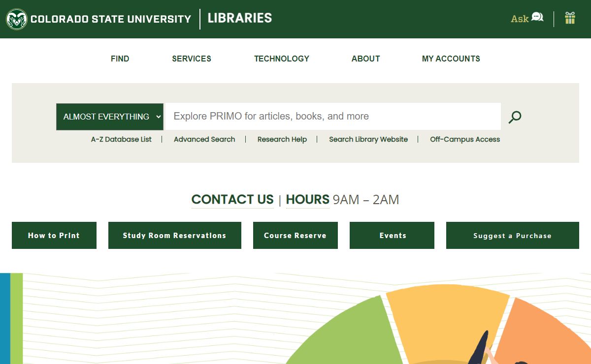Viewport: 591px width, 364px height.
Task: Open the Events button
Action: (392, 235)
